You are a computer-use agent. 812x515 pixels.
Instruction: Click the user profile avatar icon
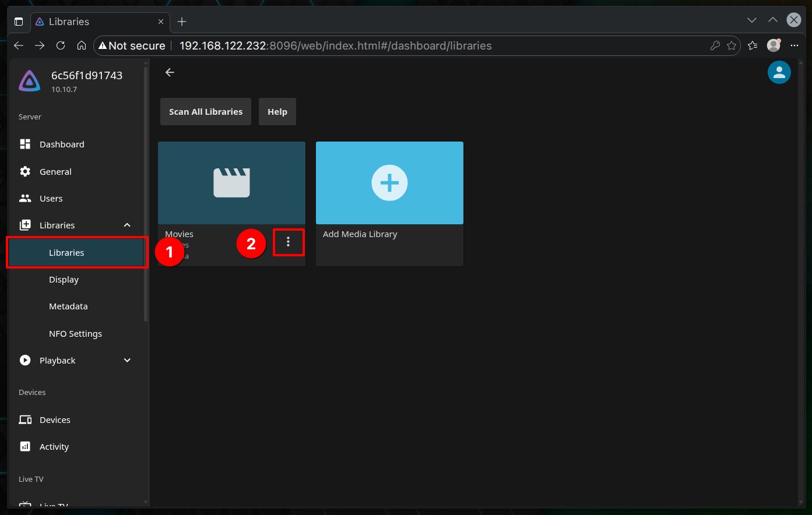pos(779,72)
